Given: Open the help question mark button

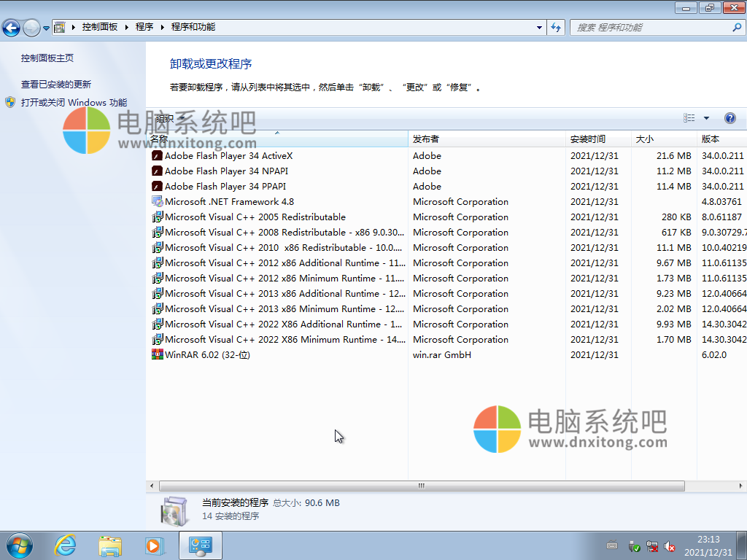Looking at the screenshot, I should point(729,118).
